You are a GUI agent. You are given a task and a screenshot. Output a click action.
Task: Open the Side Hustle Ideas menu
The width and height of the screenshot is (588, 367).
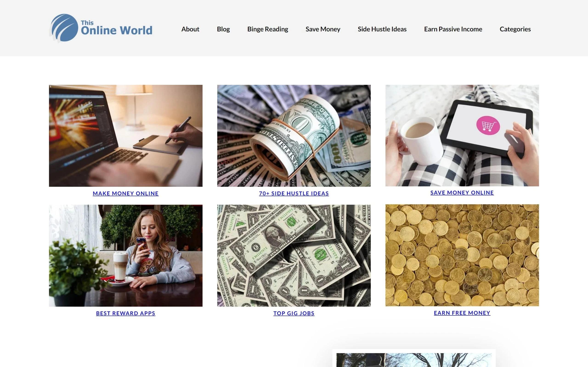pos(382,29)
